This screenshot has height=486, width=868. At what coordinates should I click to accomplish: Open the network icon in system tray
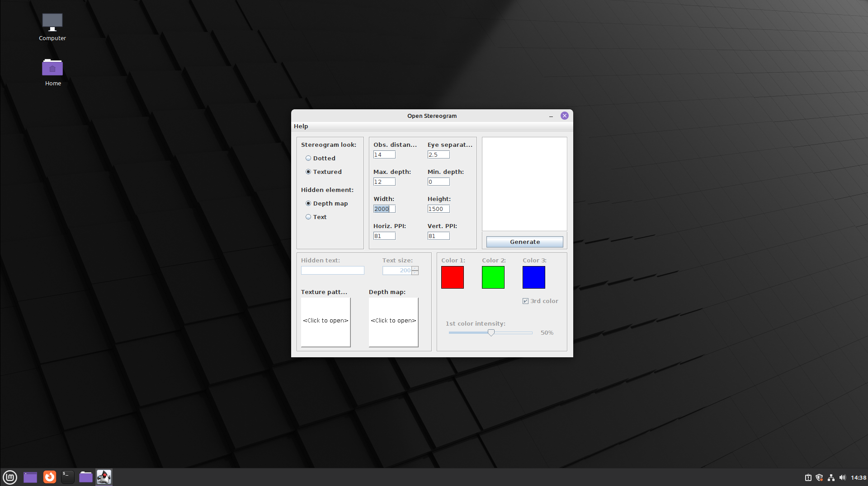[831, 477]
